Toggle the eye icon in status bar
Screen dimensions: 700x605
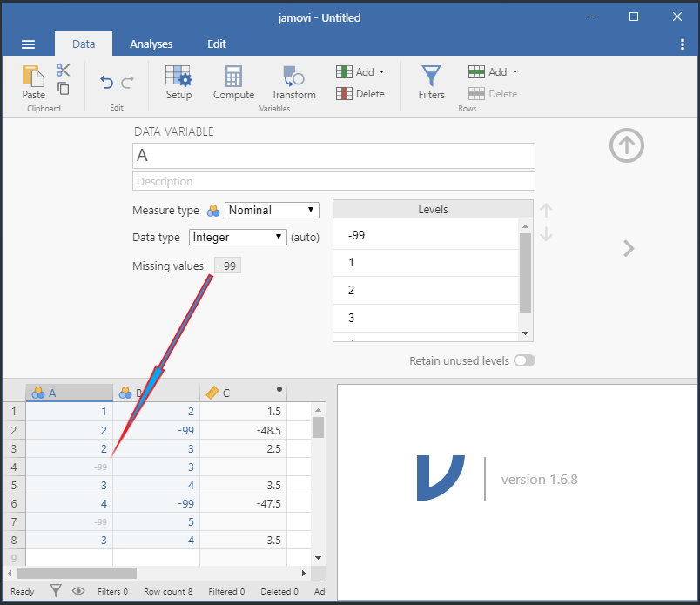coord(78,591)
